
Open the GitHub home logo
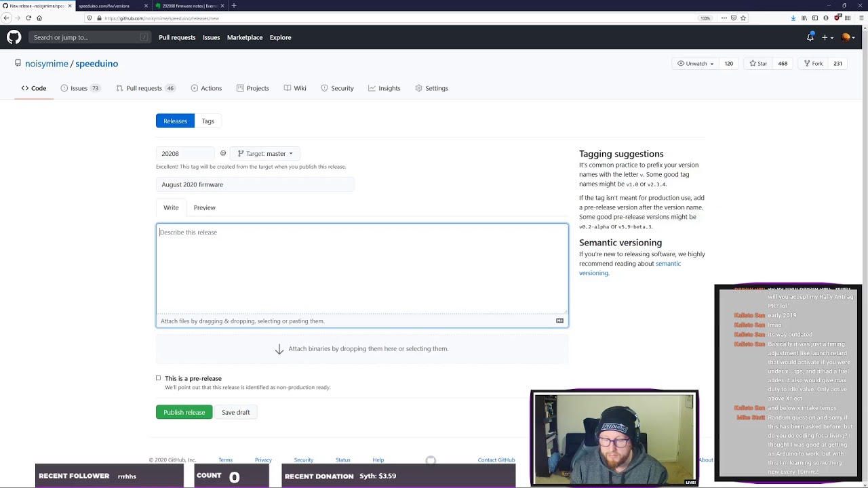(14, 37)
